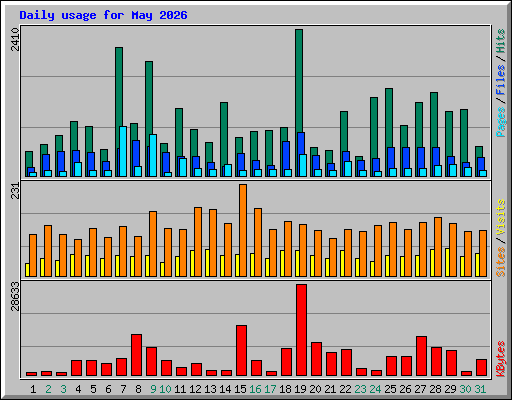The height and width of the screenshot is (400, 512).
Task: Click day 21 on the x-axis
Action: tap(330, 389)
